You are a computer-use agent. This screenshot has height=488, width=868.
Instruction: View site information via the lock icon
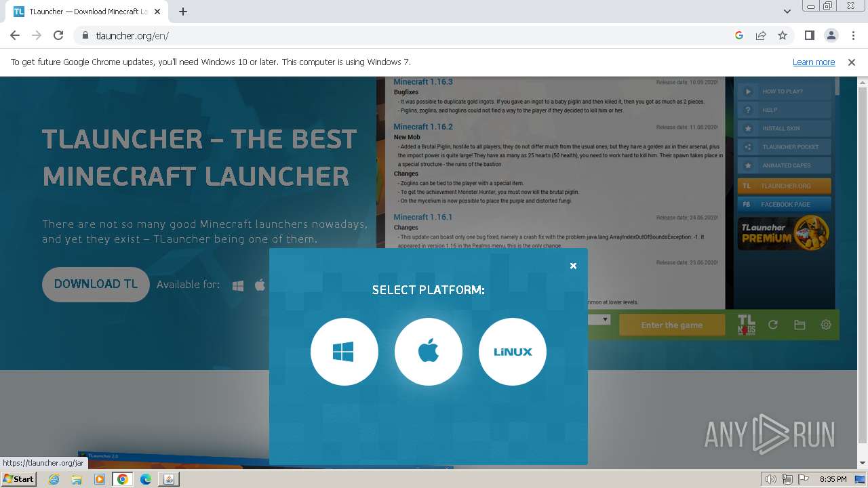85,35
